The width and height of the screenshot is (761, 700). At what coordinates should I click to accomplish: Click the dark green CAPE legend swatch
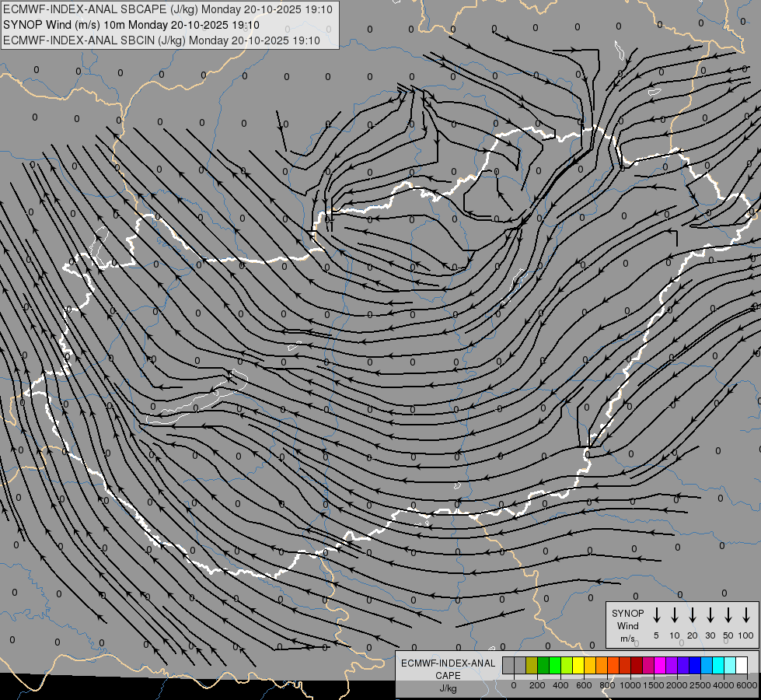coord(543,665)
